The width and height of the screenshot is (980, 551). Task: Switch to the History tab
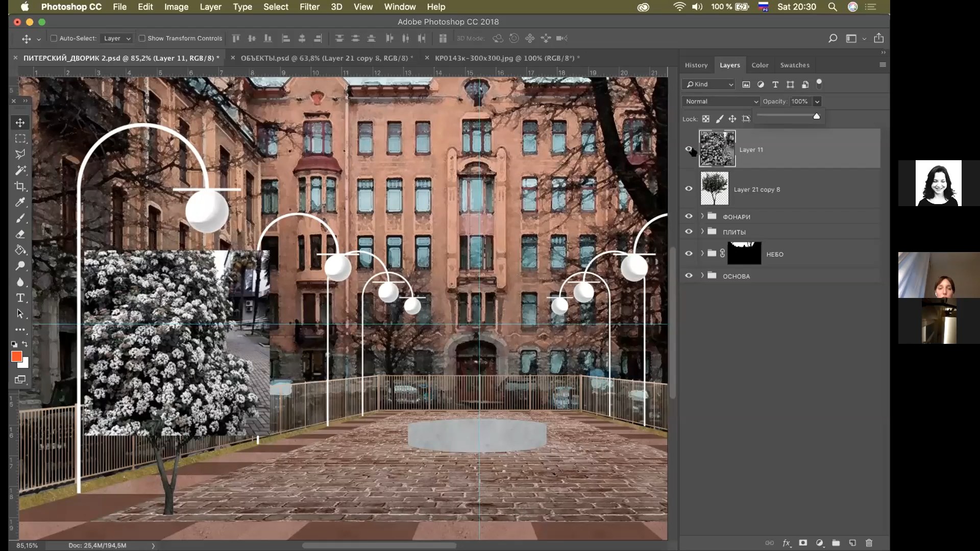696,65
